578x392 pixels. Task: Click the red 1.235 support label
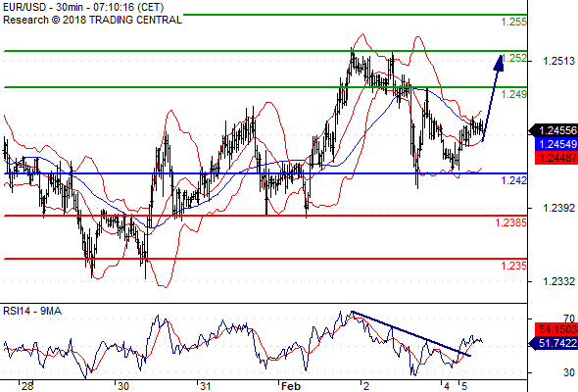[514, 266]
